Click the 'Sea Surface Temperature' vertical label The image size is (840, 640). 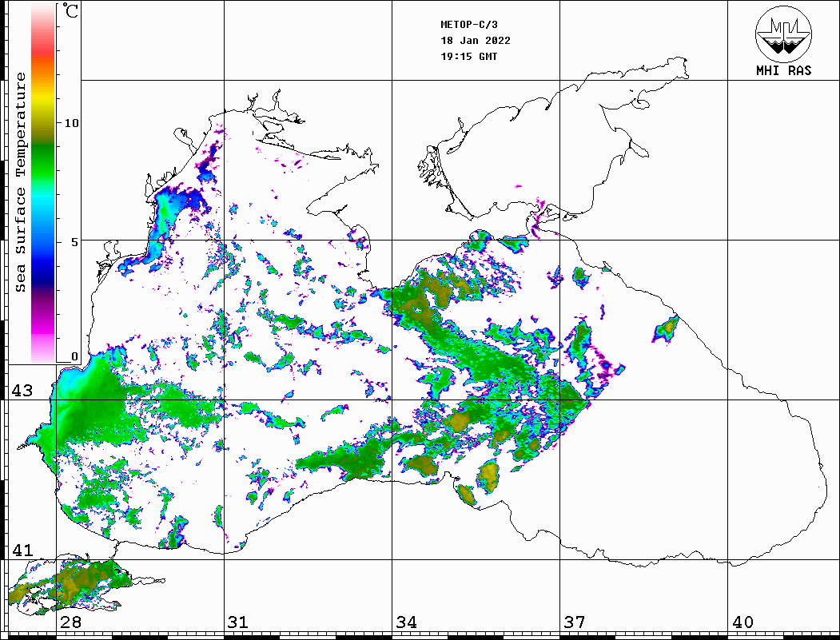point(20,183)
